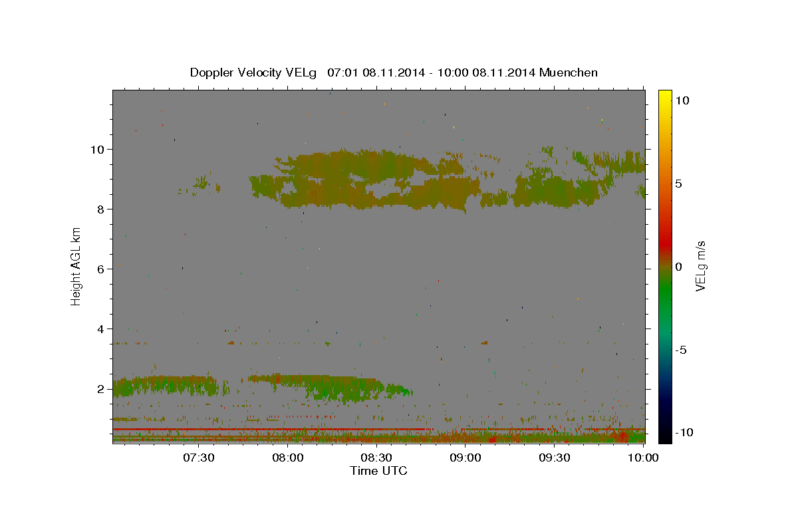Click the 10:00 time axis label
Image resolution: width=798 pixels, height=532 pixels.
[x=643, y=458]
